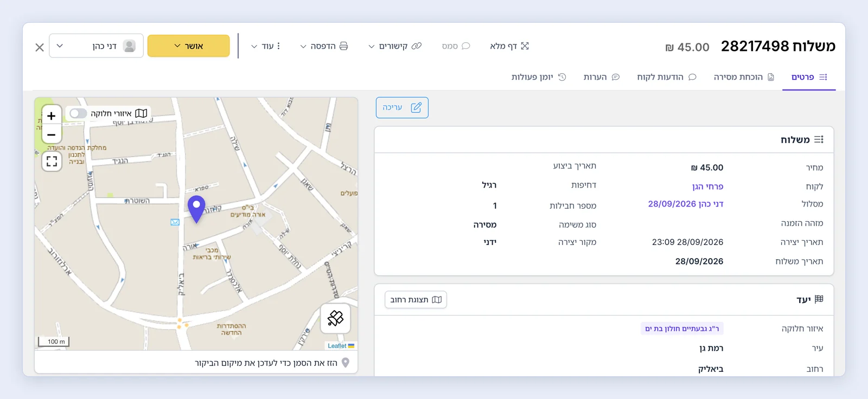Click the history clock icon by יומן פעולות
868x399 pixels.
coord(562,77)
